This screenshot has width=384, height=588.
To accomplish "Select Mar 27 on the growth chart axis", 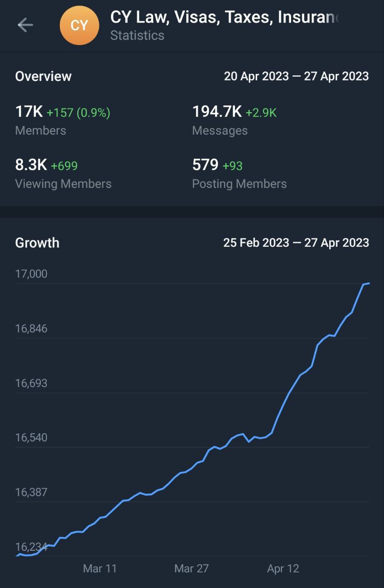I will click(x=191, y=568).
